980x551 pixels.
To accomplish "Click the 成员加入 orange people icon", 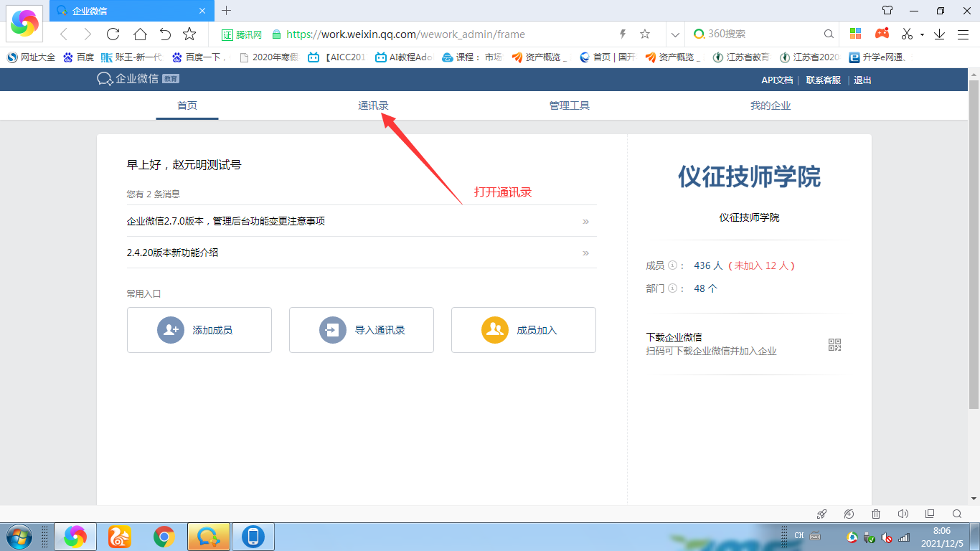I will click(494, 330).
